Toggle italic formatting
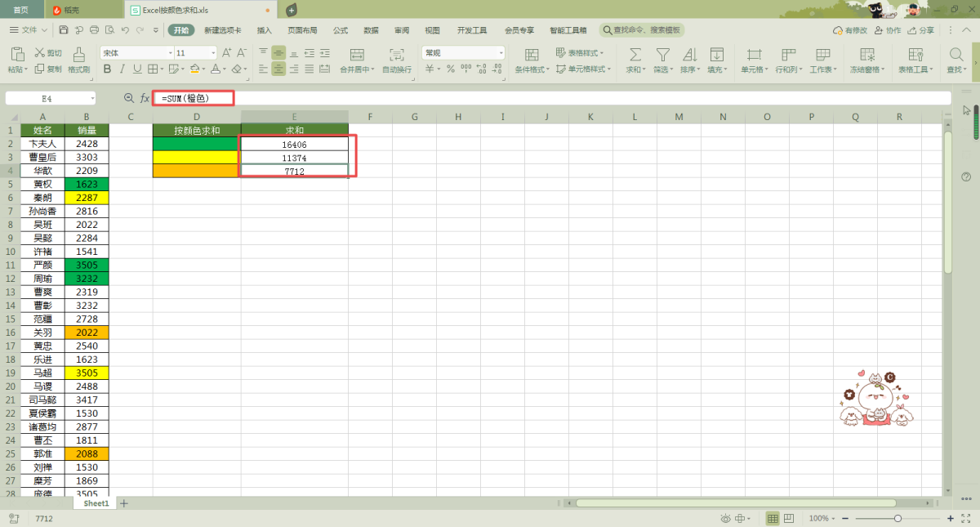980x527 pixels. point(122,69)
